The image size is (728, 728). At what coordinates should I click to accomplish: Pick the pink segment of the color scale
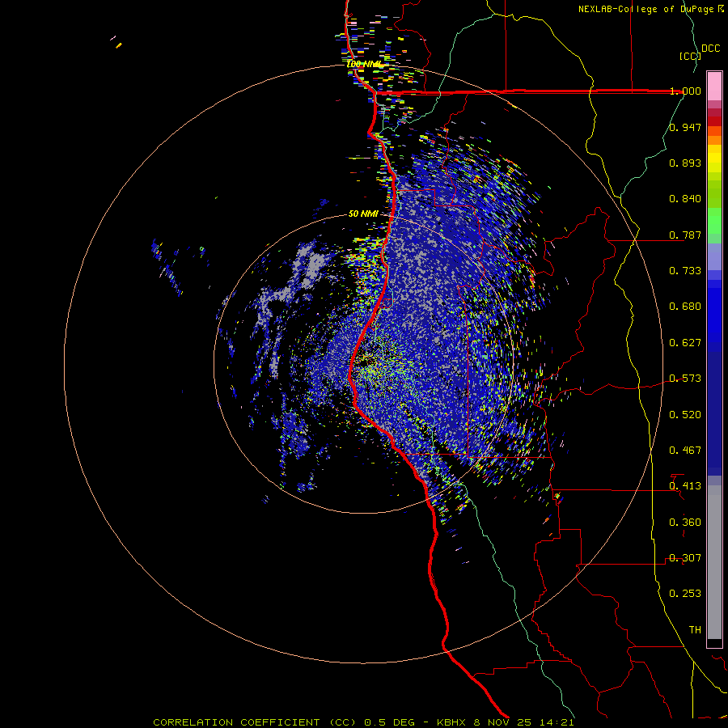pos(714,87)
